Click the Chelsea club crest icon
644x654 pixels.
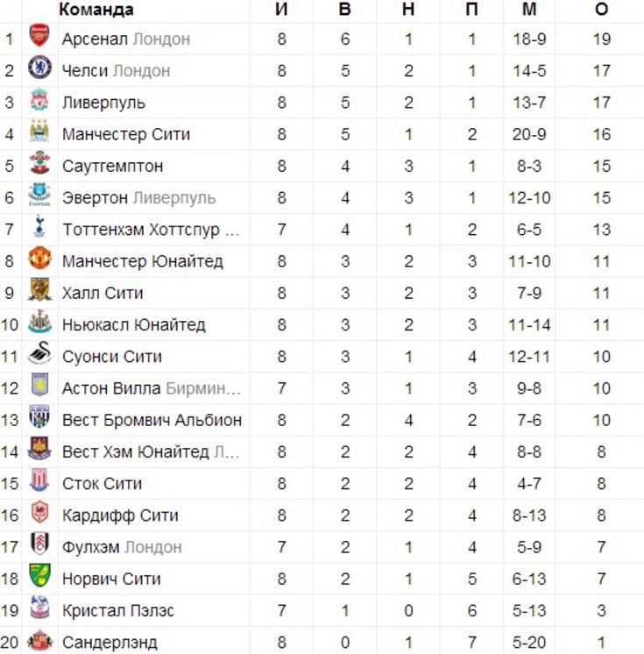pos(39,68)
